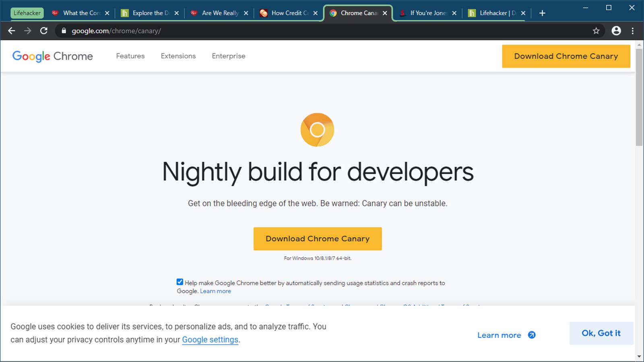
Task: Close the 'Are We Really' tab
Action: (246, 13)
